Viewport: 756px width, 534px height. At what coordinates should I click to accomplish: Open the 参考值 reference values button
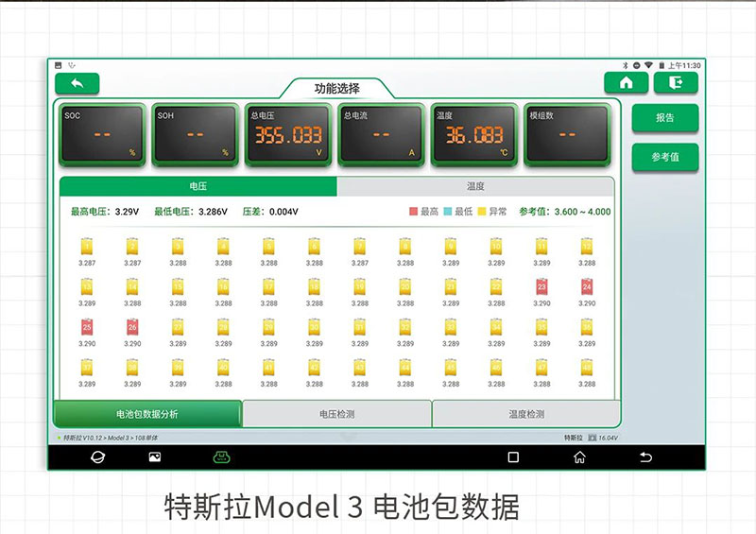[665, 157]
